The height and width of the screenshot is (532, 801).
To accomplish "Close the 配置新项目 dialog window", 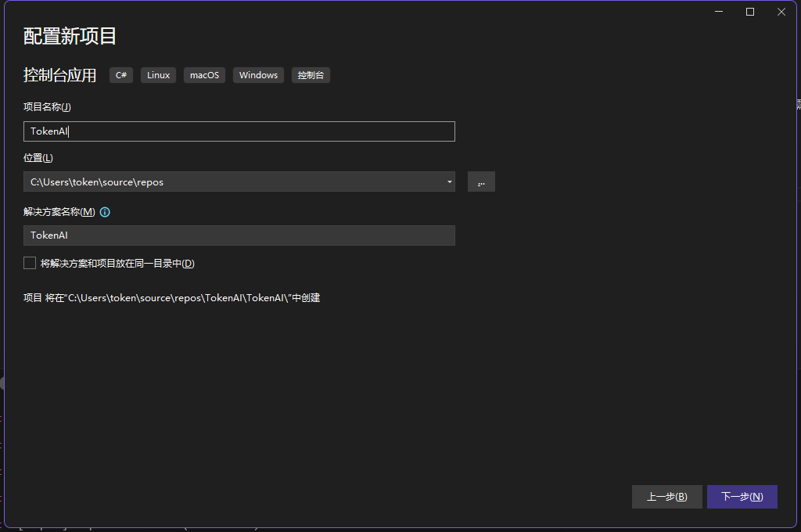I will point(781,12).
